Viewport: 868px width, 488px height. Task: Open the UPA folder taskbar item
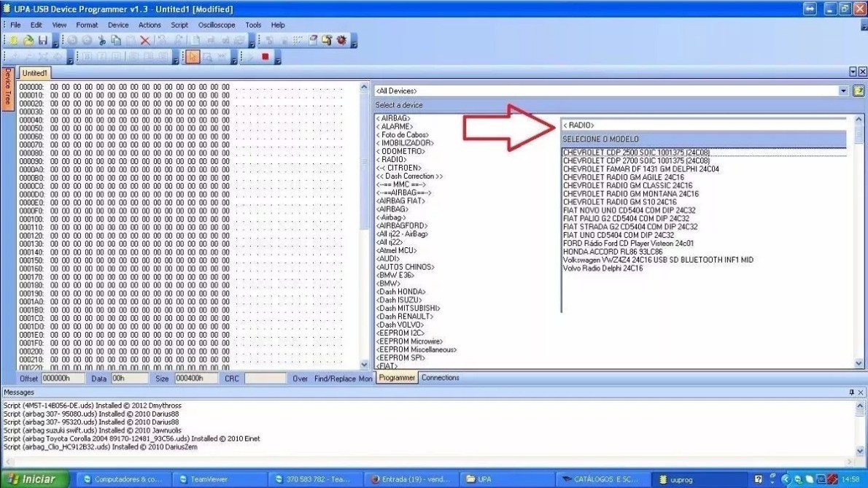[507, 479]
